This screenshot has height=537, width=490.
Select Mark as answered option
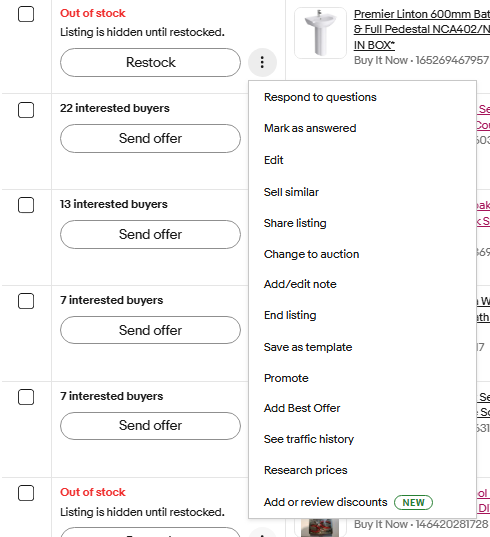click(310, 128)
